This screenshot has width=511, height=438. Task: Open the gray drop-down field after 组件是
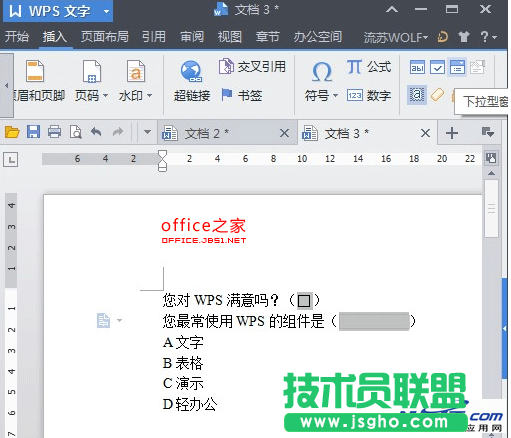pos(374,321)
